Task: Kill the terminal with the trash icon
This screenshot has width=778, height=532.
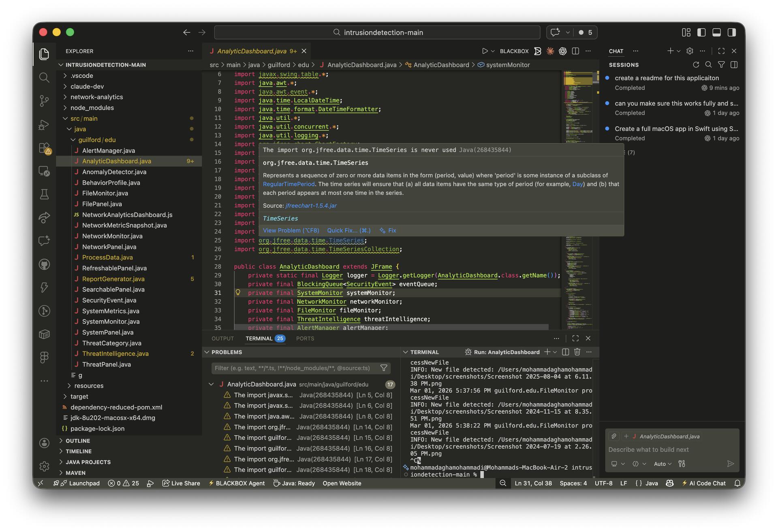Action: [577, 352]
